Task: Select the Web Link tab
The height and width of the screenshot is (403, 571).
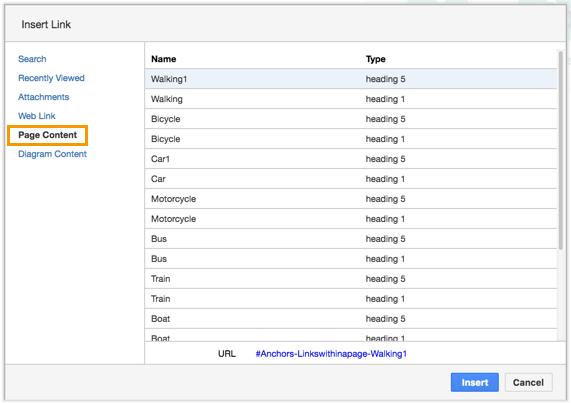Action: coord(37,116)
